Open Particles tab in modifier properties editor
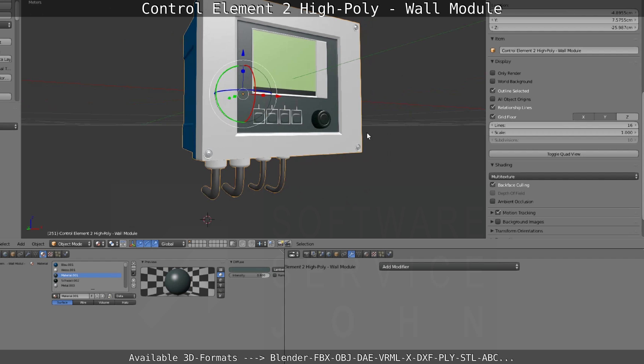The width and height of the screenshot is (644, 364). [381, 254]
